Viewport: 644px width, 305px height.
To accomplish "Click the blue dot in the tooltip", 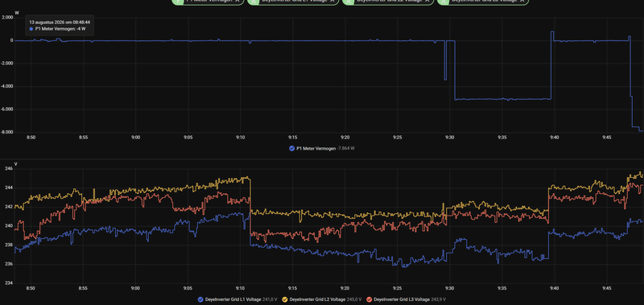I will click(31, 29).
